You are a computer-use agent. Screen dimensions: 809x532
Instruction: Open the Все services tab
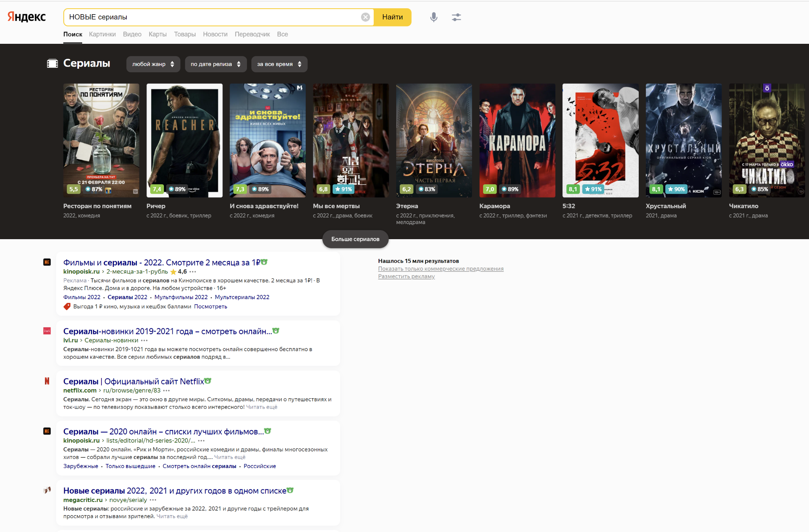282,34
